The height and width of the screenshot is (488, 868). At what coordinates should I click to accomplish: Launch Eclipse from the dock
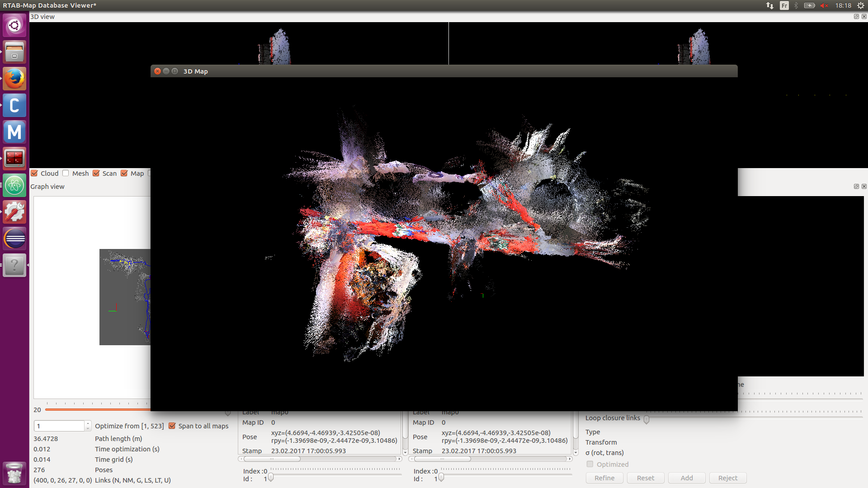14,239
